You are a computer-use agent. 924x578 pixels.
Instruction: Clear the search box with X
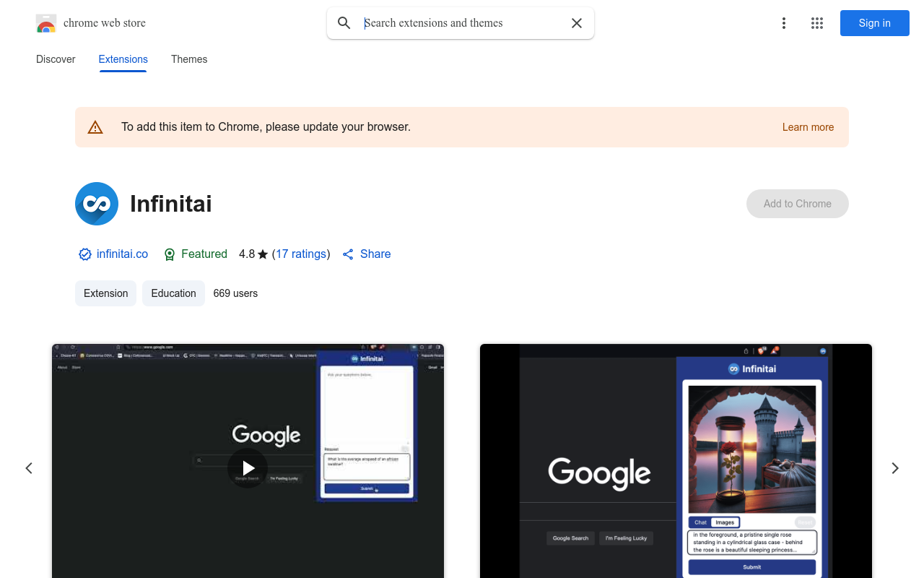(577, 23)
